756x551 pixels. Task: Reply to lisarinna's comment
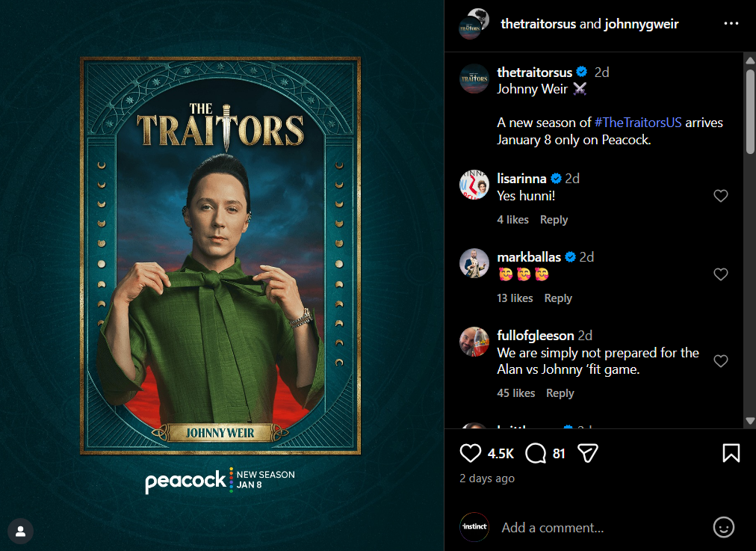click(554, 220)
